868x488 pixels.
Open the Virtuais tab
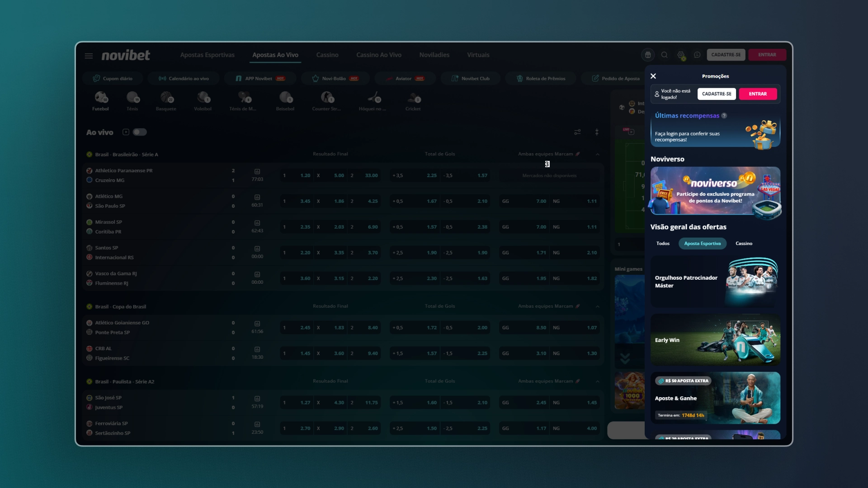pyautogui.click(x=478, y=55)
